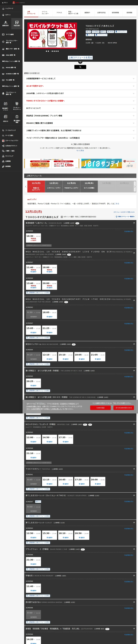Open 企業情報 in sidebar
This screenshot has width=138, height=644.
click(6, 161)
